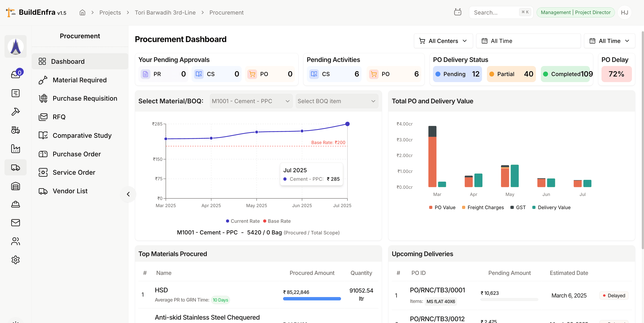
Task: Select the hammer tool icon in sidebar
Action: coord(15,111)
